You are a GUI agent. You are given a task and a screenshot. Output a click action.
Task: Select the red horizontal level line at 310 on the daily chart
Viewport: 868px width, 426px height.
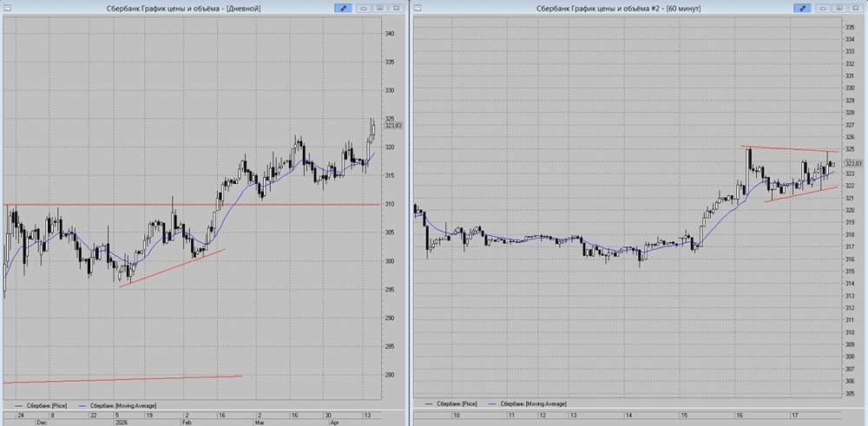[191, 205]
